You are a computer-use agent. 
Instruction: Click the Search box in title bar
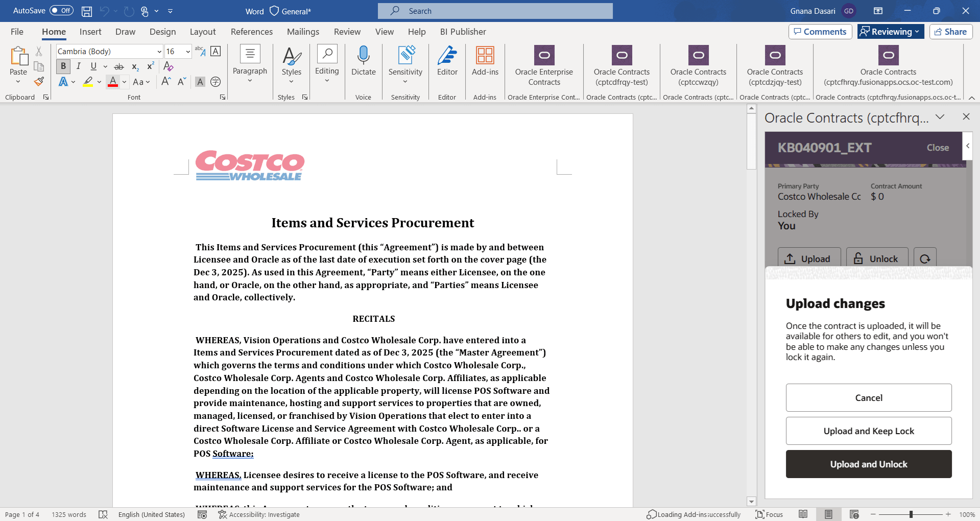tap(495, 11)
